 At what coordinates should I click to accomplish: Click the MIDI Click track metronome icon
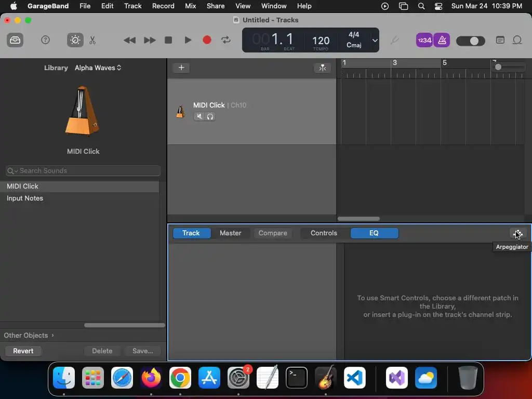(x=180, y=111)
